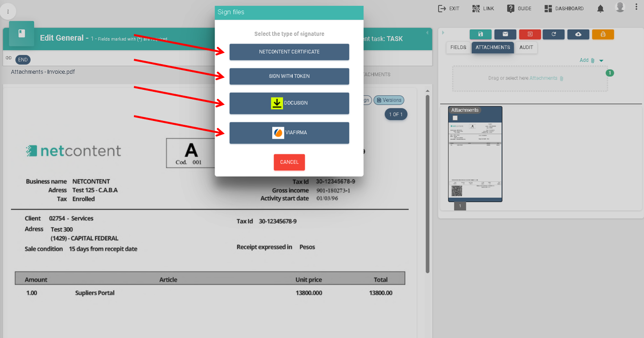
Task: Click the green attachment count badge
Action: tap(610, 73)
